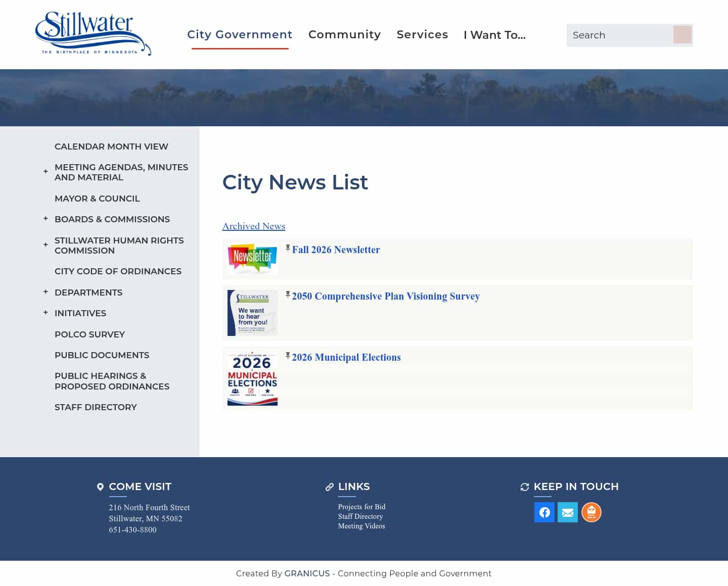The image size is (728, 586).
Task: Click the Stillwater logo
Action: point(94,33)
